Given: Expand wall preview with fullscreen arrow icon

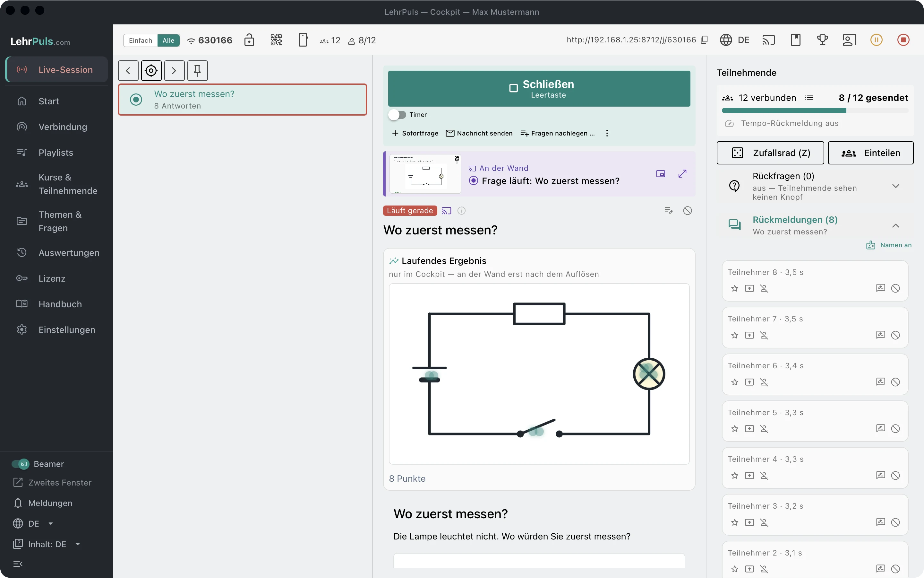Looking at the screenshot, I should pyautogui.click(x=682, y=174).
